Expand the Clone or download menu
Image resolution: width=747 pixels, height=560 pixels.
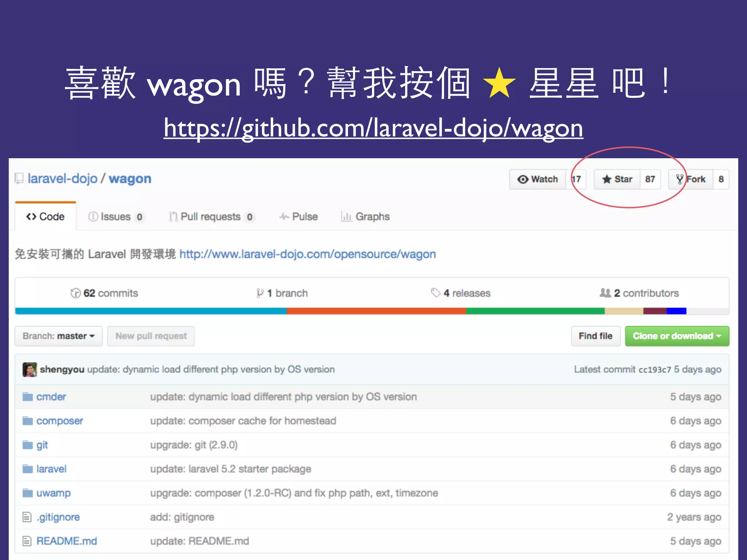[677, 336]
